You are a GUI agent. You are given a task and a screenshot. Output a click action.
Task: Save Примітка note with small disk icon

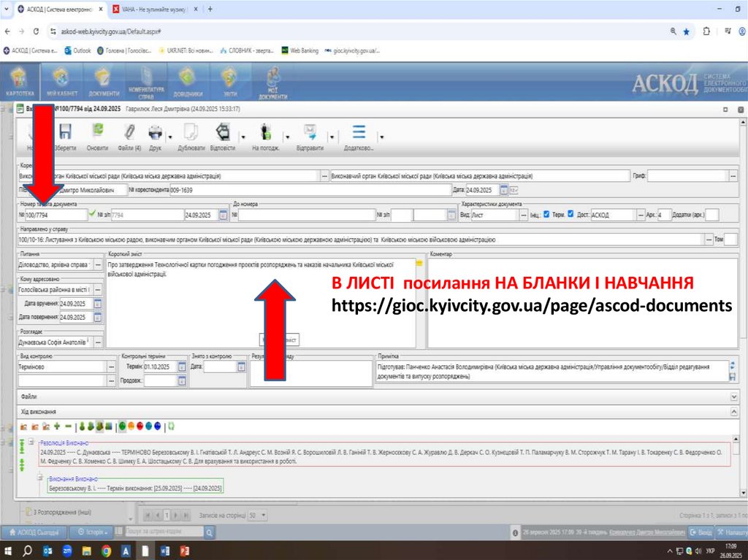(x=732, y=377)
